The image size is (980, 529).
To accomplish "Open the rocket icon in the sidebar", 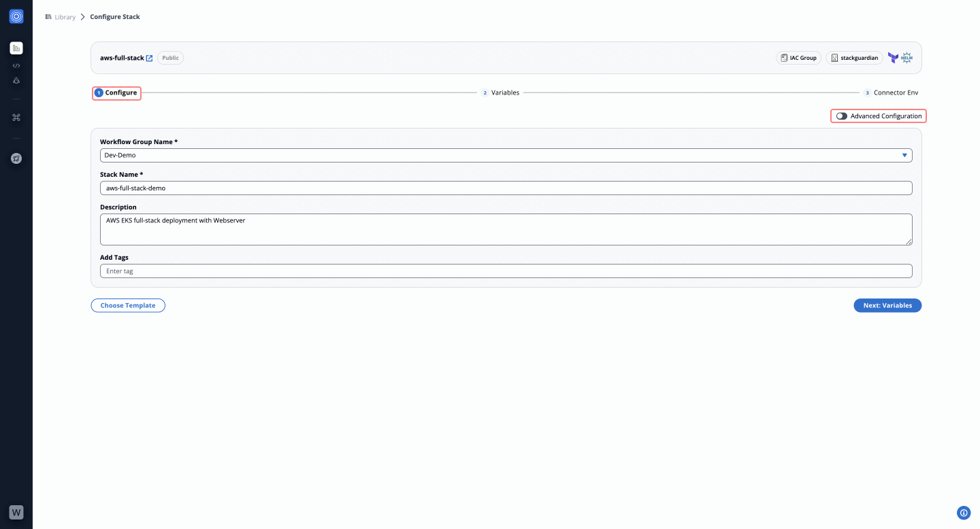I will [16, 158].
